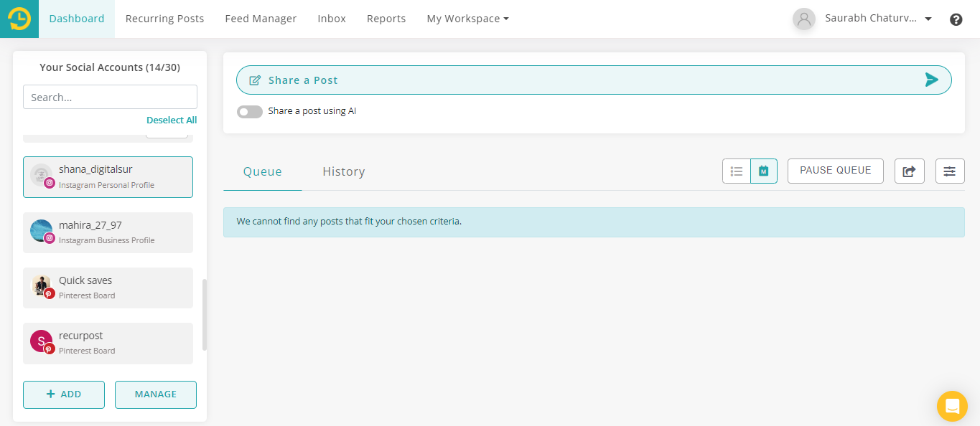Open the filter settings sliders icon
This screenshot has height=426, width=980.
click(x=950, y=171)
